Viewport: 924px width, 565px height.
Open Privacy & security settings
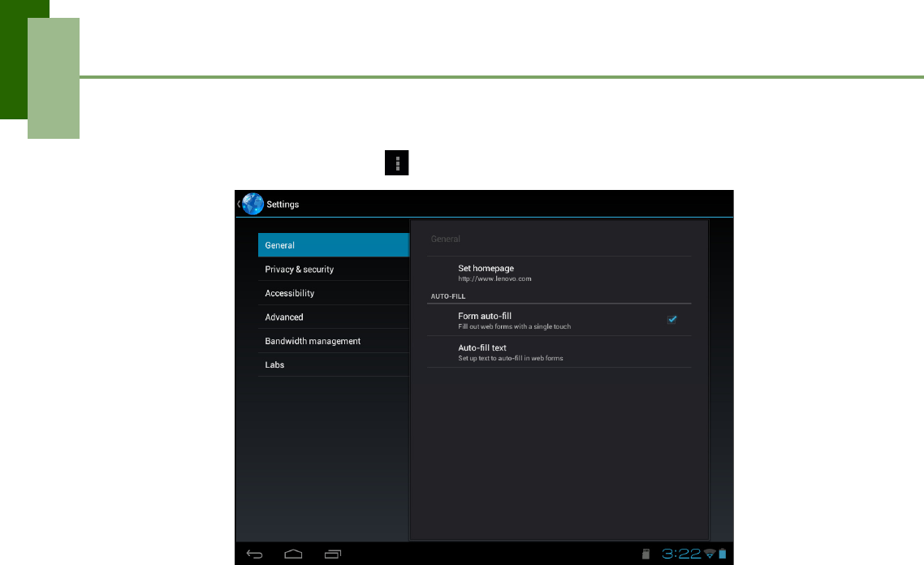click(x=334, y=270)
